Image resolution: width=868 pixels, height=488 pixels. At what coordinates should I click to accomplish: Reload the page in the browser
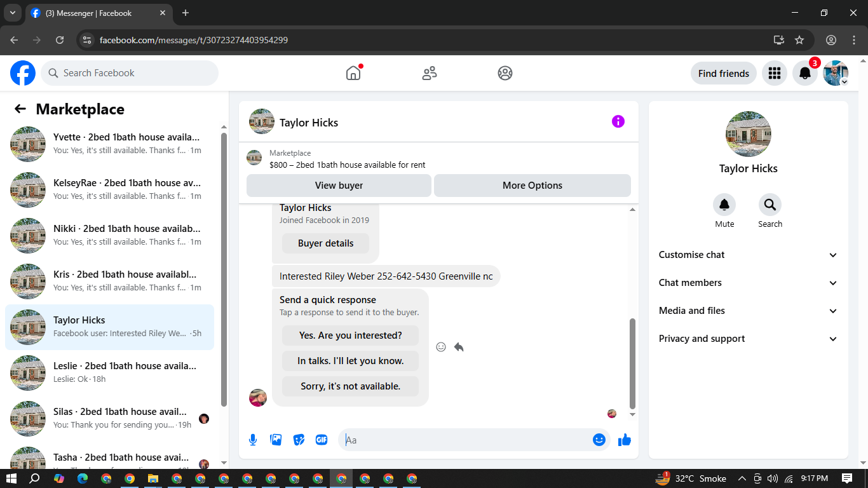pos(60,40)
